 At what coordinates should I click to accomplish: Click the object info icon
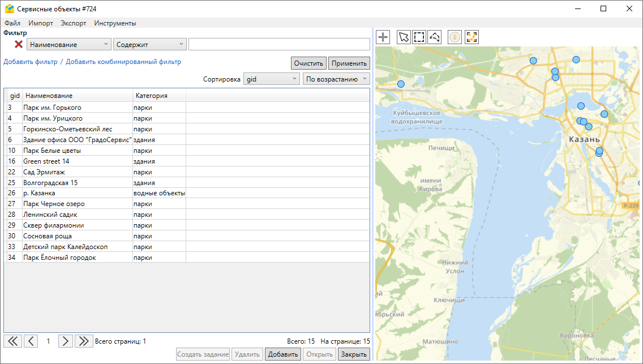click(x=455, y=37)
